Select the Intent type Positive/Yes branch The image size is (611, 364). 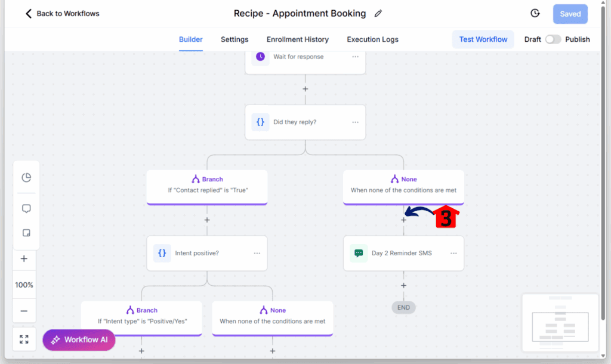141,317
